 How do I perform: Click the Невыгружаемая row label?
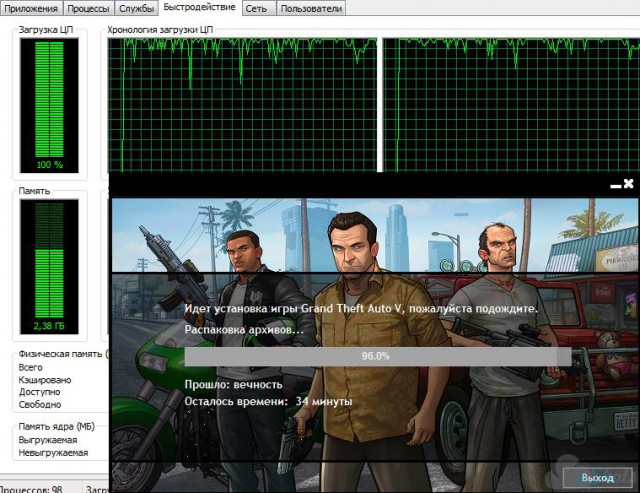[x=53, y=453]
